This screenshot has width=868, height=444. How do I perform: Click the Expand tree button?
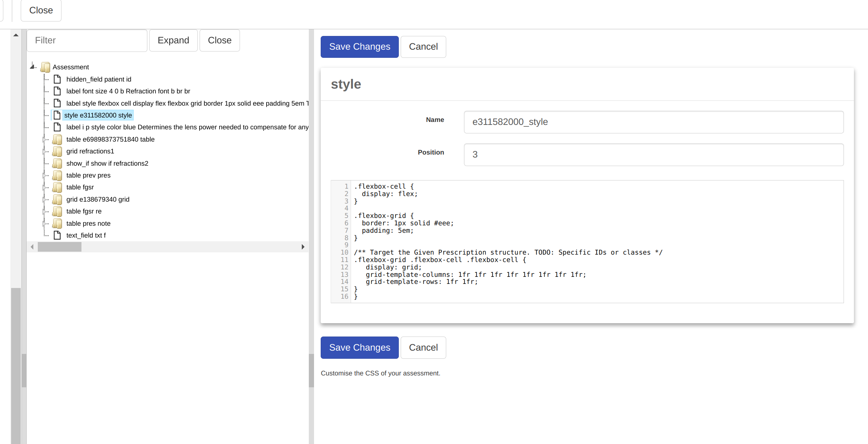(x=173, y=40)
